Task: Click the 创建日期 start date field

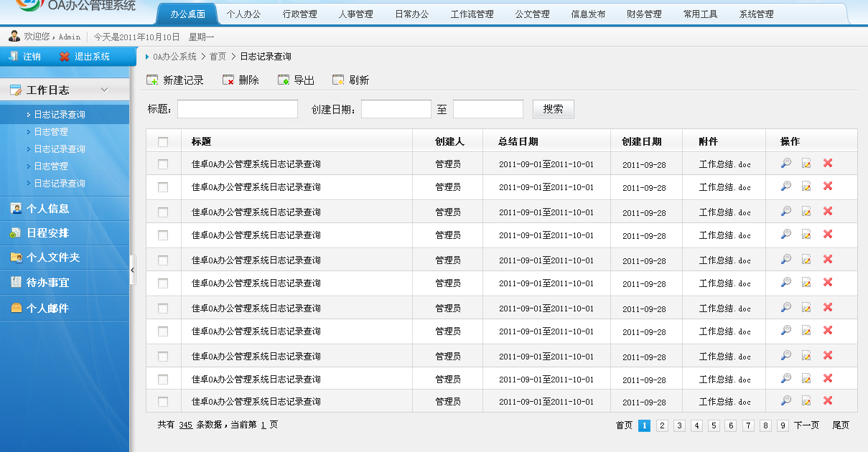Action: [396, 109]
